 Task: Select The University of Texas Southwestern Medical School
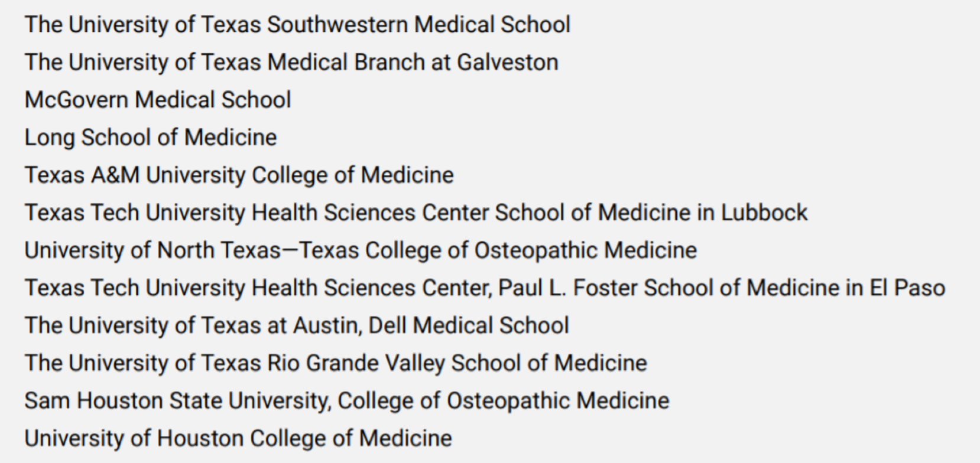coord(297,25)
